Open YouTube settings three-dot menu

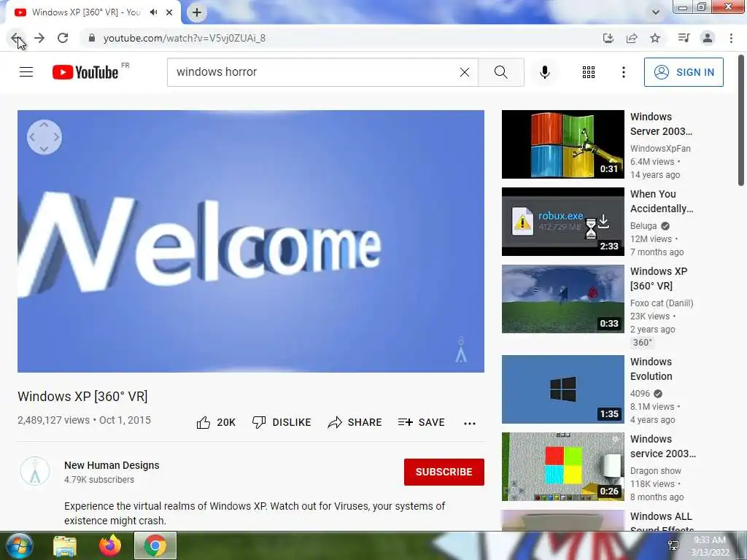(x=624, y=72)
